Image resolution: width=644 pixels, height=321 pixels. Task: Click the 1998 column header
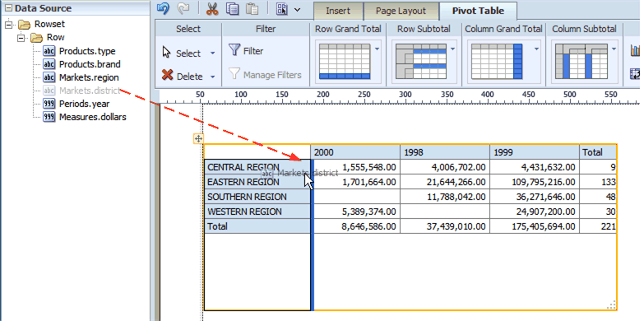click(x=445, y=152)
